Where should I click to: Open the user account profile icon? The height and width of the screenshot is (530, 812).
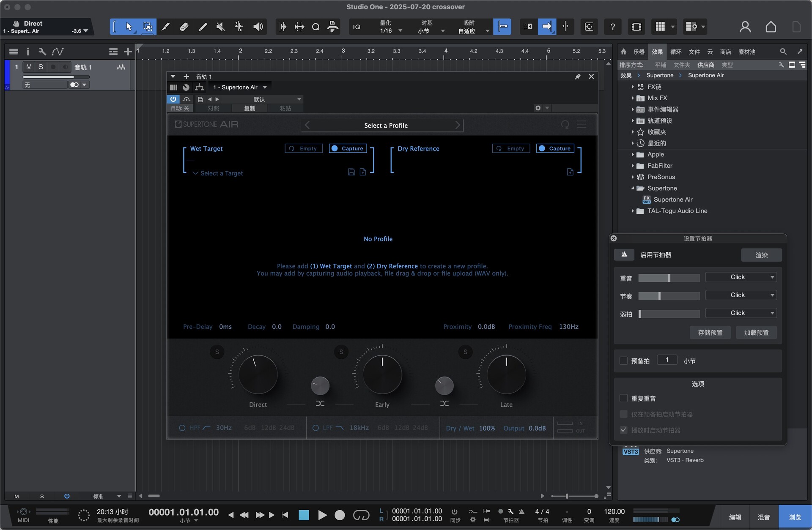pyautogui.click(x=745, y=27)
